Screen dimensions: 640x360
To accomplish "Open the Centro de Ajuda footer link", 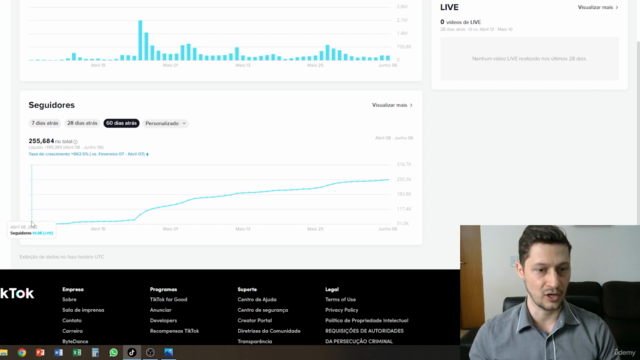I will click(x=257, y=300).
